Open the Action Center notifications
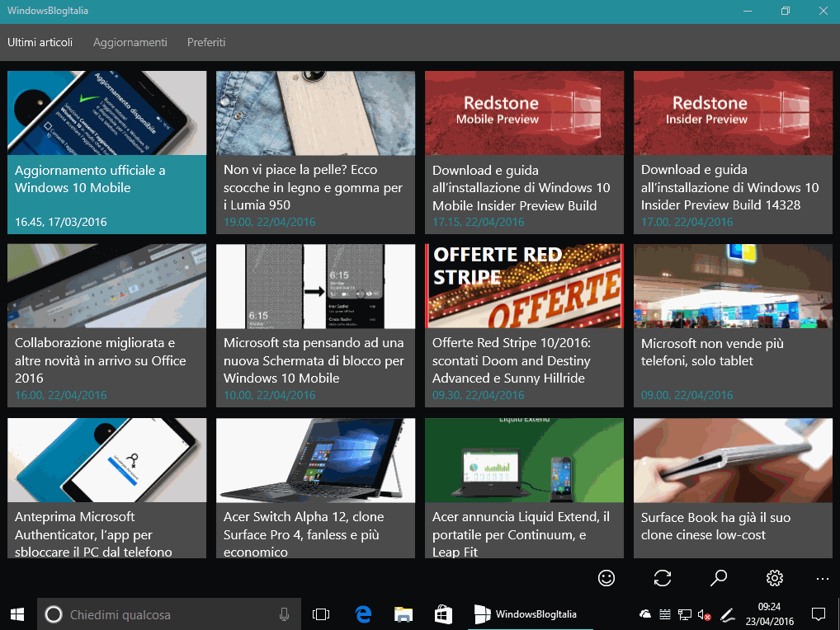 818,614
